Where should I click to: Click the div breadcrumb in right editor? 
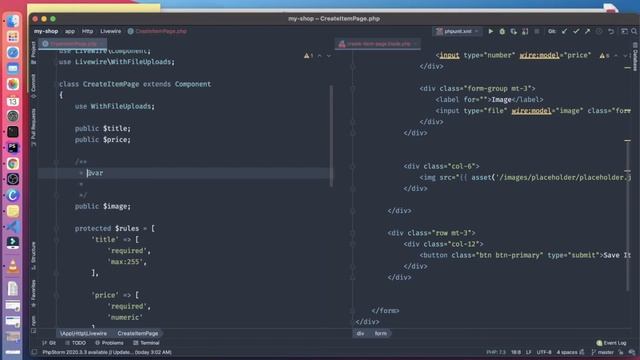click(x=360, y=333)
